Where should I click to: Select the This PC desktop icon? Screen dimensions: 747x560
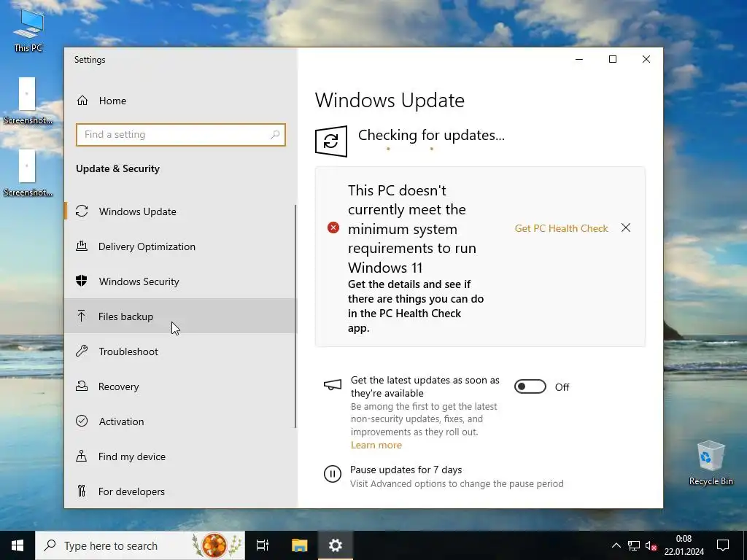(28, 31)
